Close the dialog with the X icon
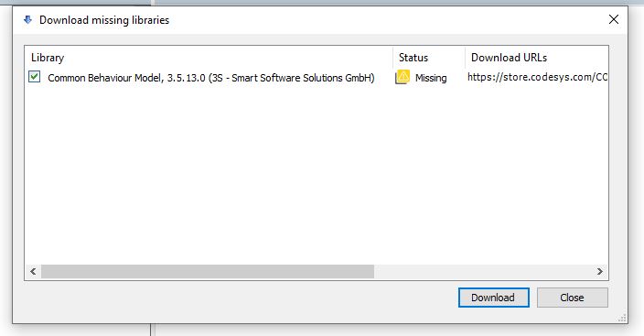The height and width of the screenshot is (336, 644). [x=613, y=19]
